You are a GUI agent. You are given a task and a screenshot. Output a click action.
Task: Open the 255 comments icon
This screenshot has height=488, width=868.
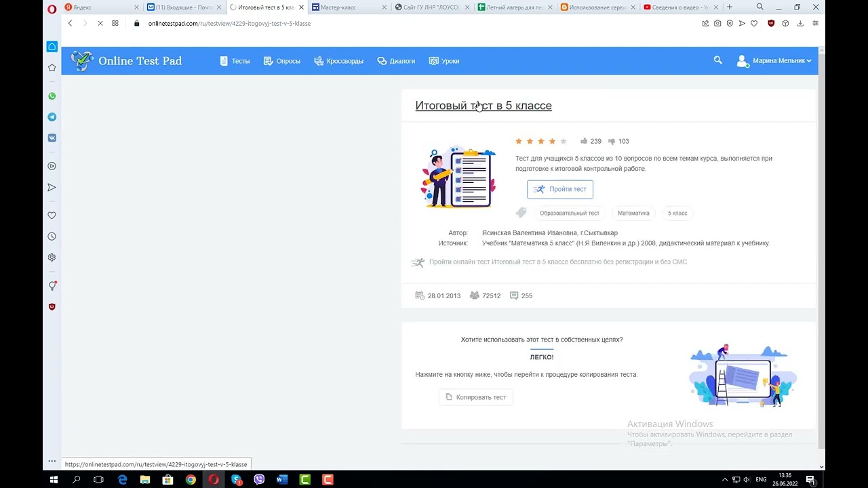click(514, 296)
